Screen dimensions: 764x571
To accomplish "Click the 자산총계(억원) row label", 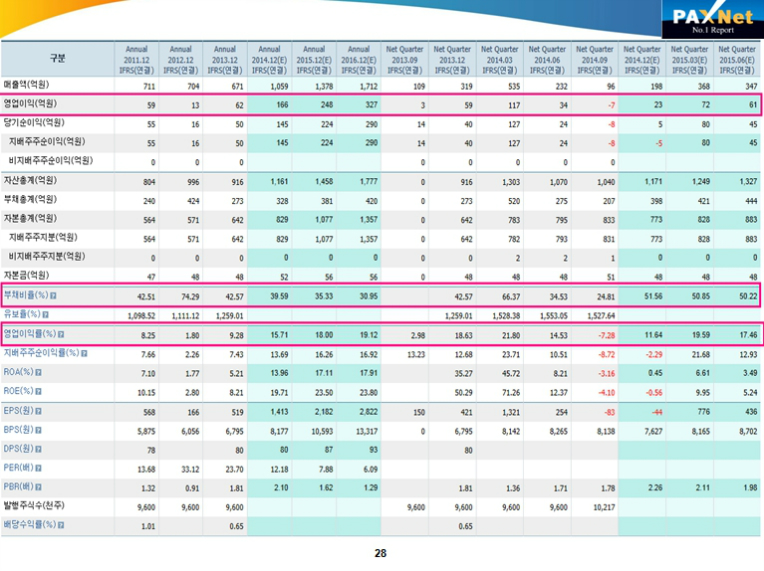I will 30,180.
